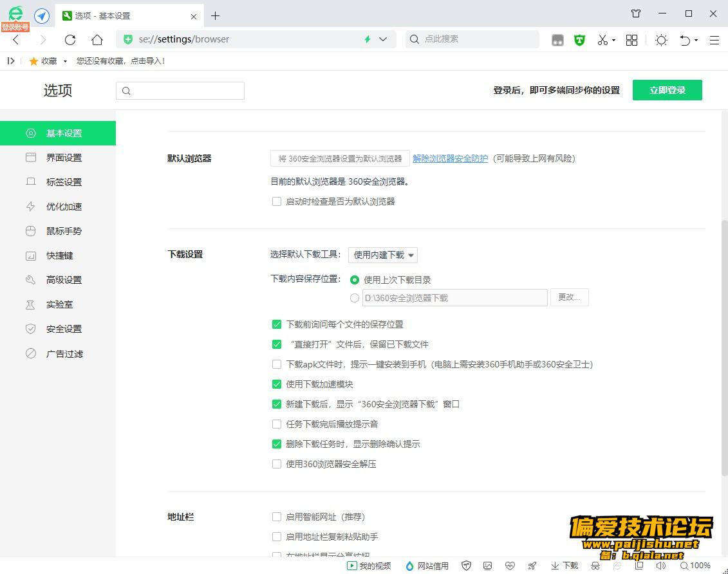Click the 360 browser login account logo

point(15,16)
